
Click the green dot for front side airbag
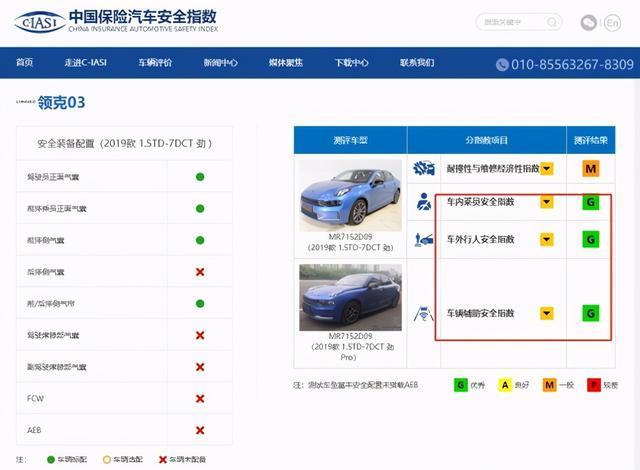point(200,240)
